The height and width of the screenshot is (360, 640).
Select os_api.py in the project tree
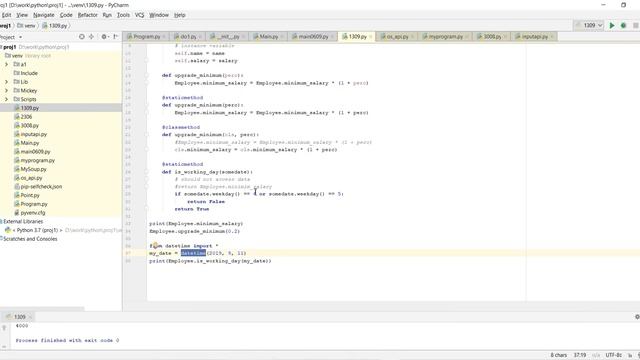click(x=31, y=178)
